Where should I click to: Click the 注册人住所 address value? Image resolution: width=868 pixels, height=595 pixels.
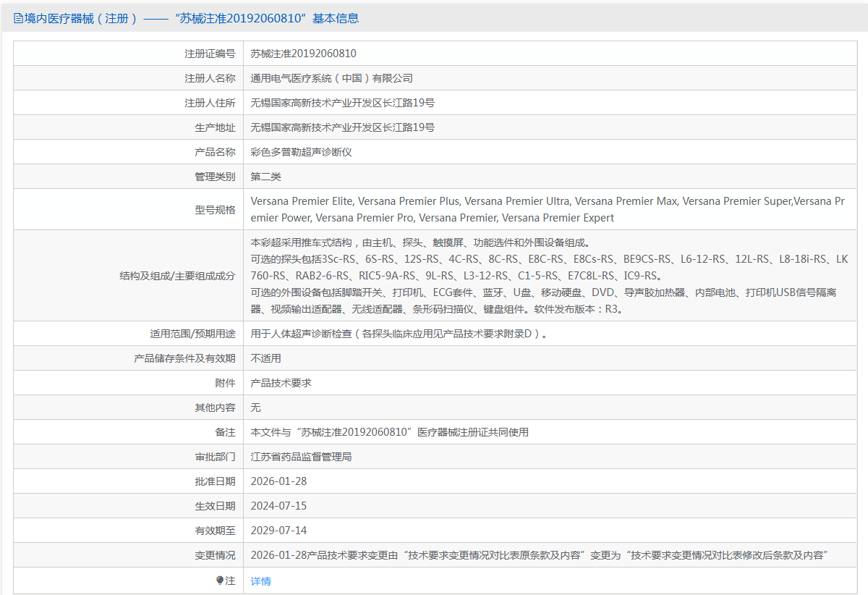pyautogui.click(x=342, y=103)
